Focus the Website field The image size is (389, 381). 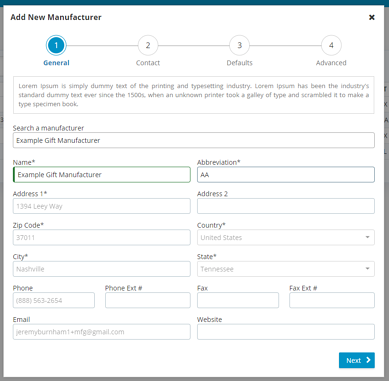point(286,332)
